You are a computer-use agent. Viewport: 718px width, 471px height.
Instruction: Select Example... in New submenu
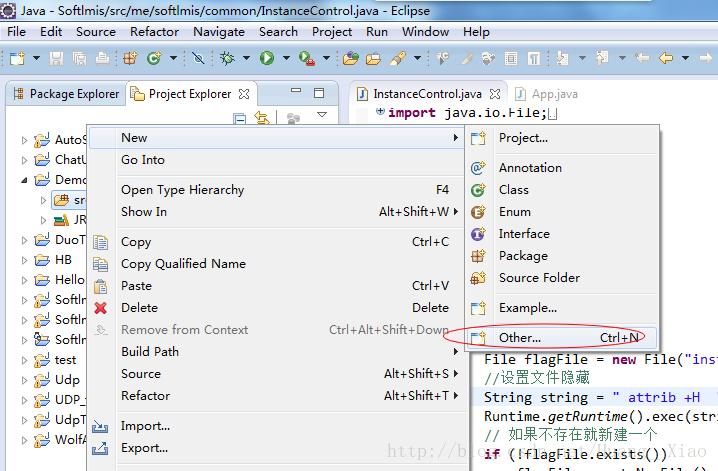[562, 308]
